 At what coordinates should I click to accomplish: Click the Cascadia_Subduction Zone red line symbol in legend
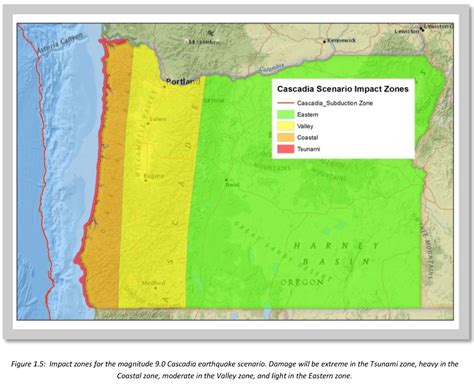point(286,103)
